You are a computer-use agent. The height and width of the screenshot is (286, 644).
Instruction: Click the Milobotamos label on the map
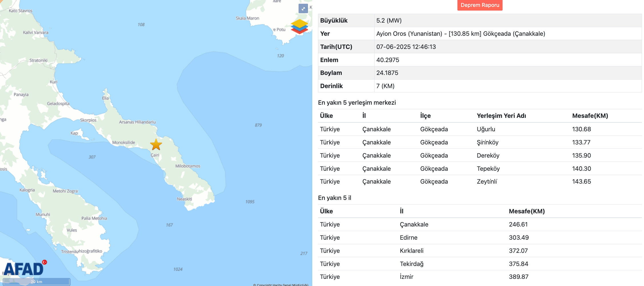pos(188,166)
